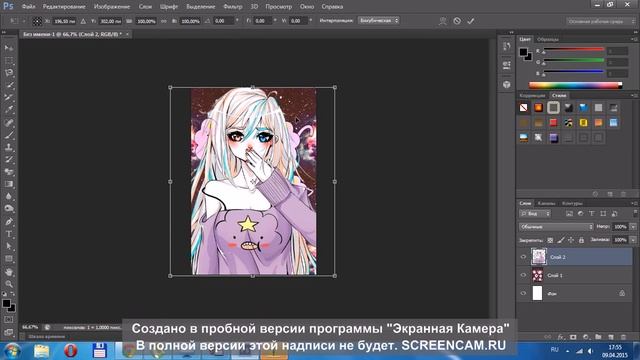Select the Zoom magnifier tool
Image resolution: width=640 pixels, height=360 pixels.
9,284
